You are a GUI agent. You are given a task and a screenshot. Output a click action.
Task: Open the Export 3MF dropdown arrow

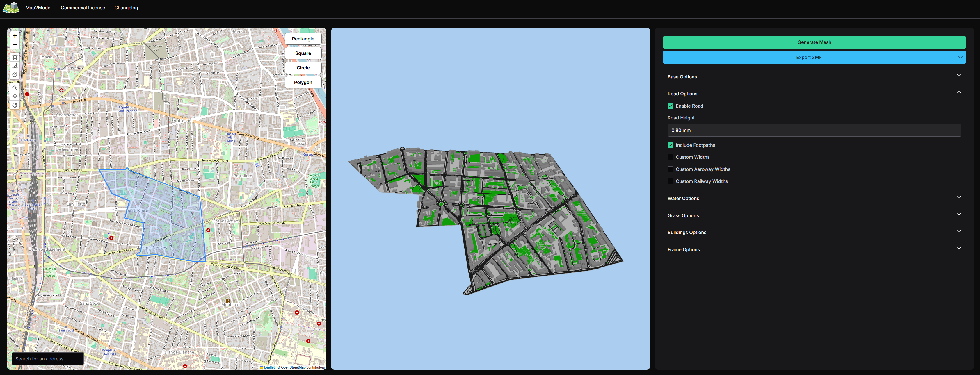pyautogui.click(x=960, y=58)
